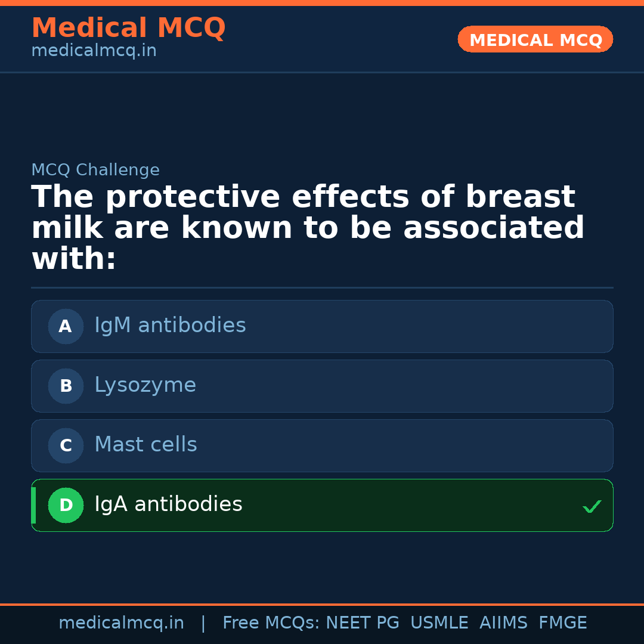Click the MCQ Challenge label

[95, 170]
